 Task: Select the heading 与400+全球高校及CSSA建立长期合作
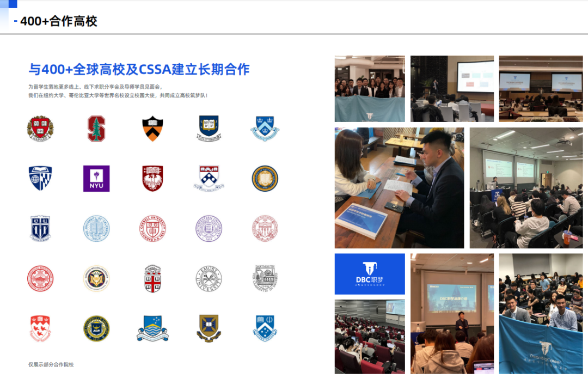139,69
